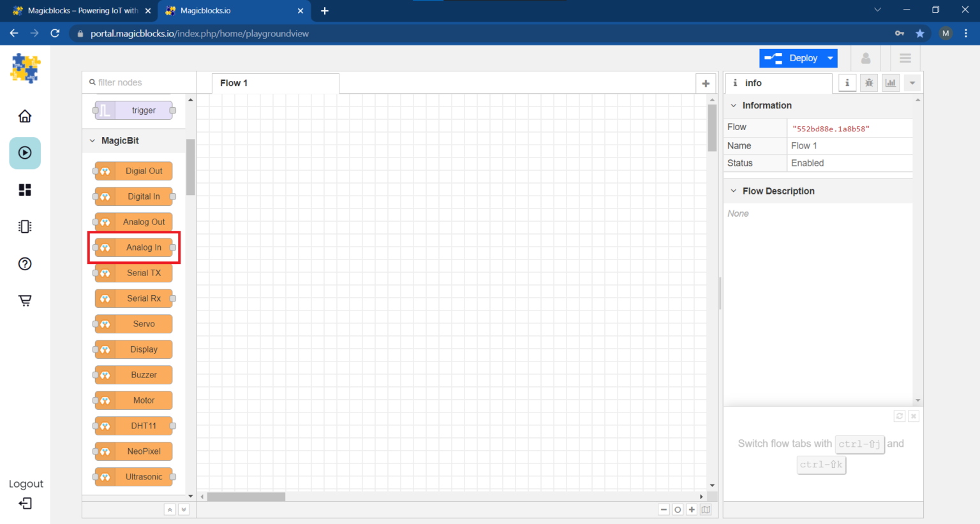Open the Devices icon in sidebar
980x524 pixels.
[x=25, y=227]
